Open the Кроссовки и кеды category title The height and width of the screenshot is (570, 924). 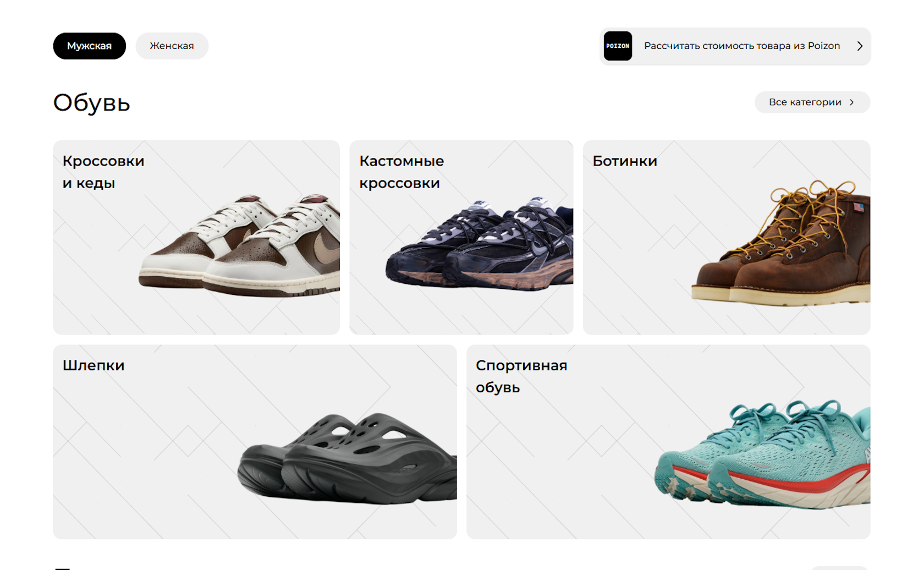click(103, 172)
